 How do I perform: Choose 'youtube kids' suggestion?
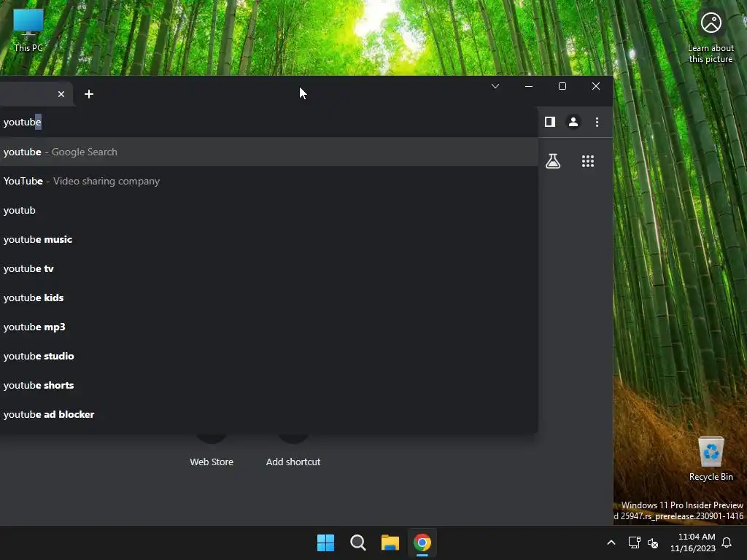tap(268, 297)
